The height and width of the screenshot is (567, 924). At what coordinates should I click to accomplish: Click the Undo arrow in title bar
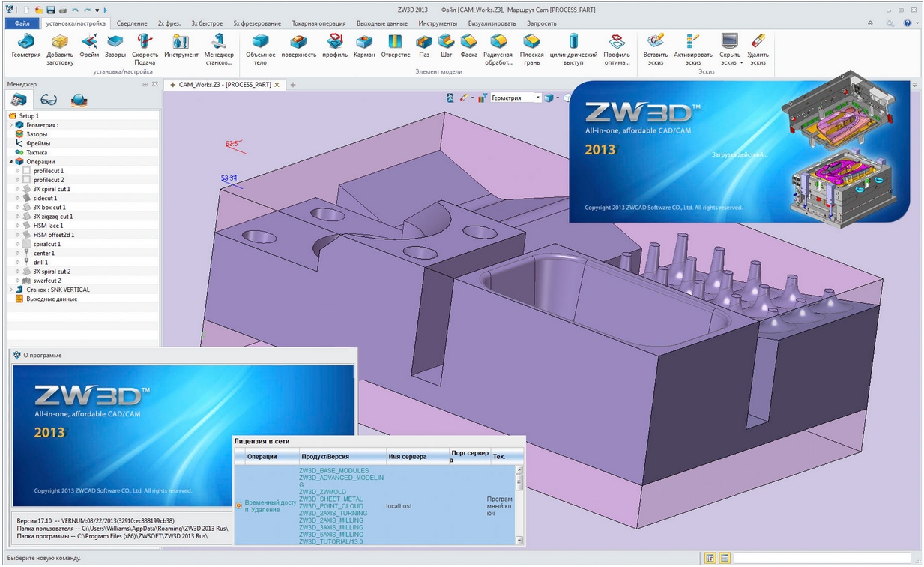click(x=76, y=10)
